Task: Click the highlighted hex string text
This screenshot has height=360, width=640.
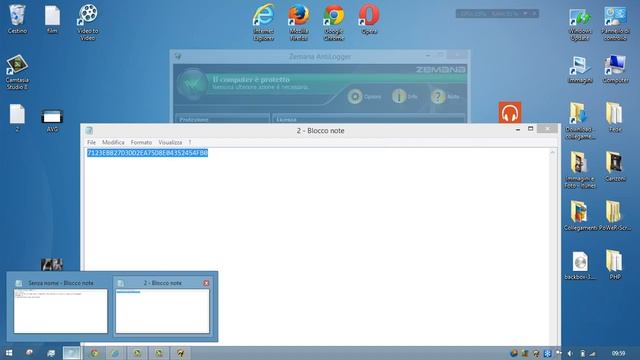Action: click(147, 153)
